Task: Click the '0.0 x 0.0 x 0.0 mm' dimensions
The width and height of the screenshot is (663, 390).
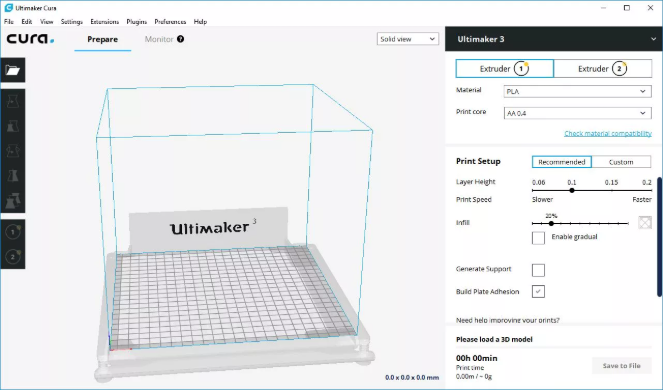Action: point(412,377)
